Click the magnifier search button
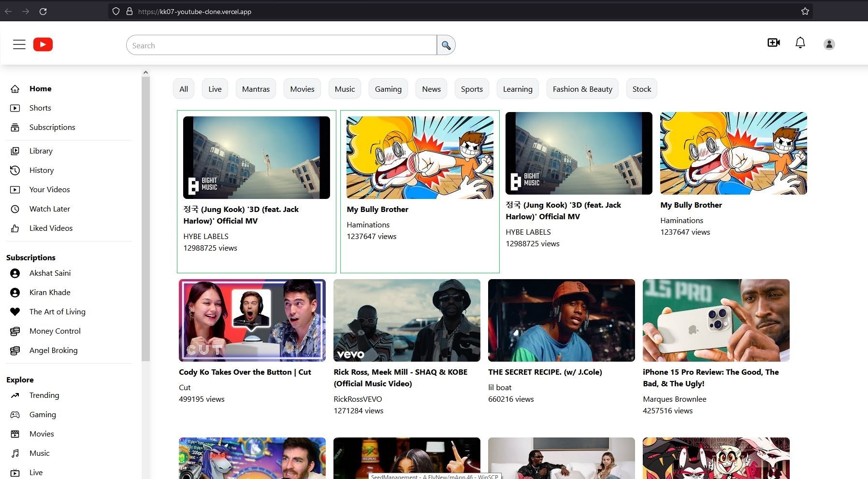868x479 pixels. pyautogui.click(x=446, y=45)
